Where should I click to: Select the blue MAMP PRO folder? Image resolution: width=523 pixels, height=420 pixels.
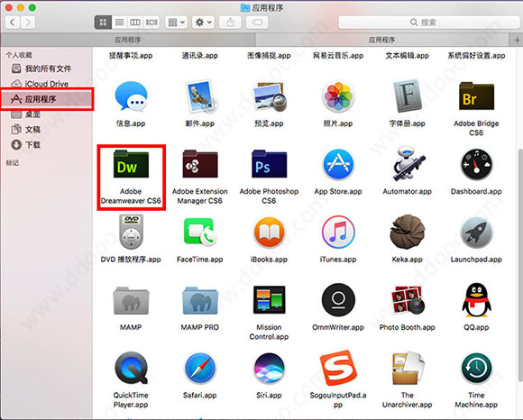click(x=200, y=301)
